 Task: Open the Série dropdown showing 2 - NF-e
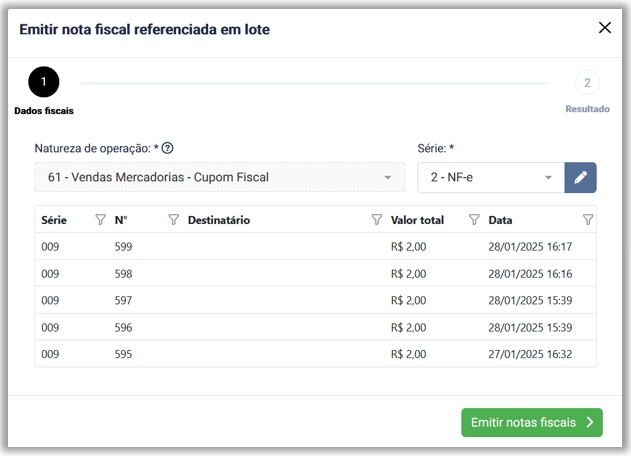tap(489, 178)
